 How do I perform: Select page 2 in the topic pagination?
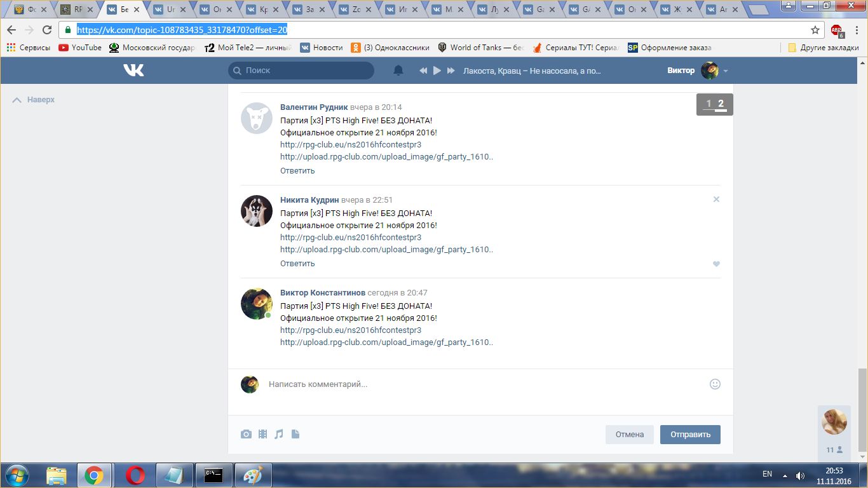point(721,104)
